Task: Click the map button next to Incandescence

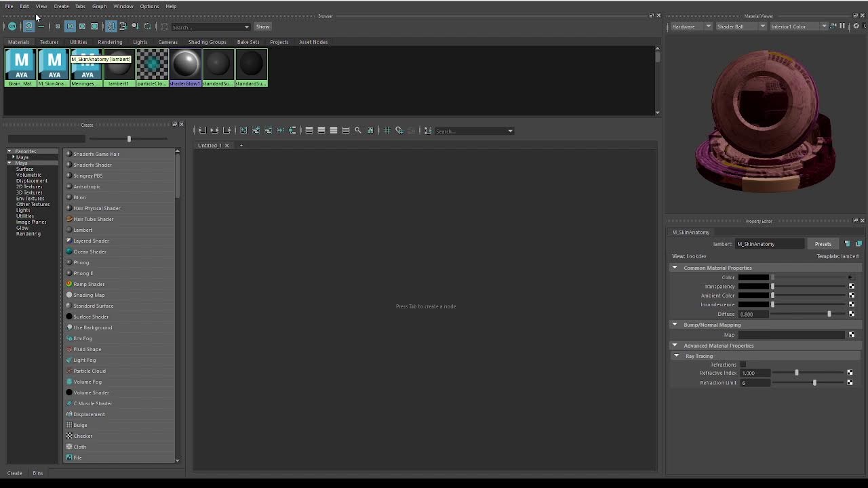Action: (x=852, y=304)
